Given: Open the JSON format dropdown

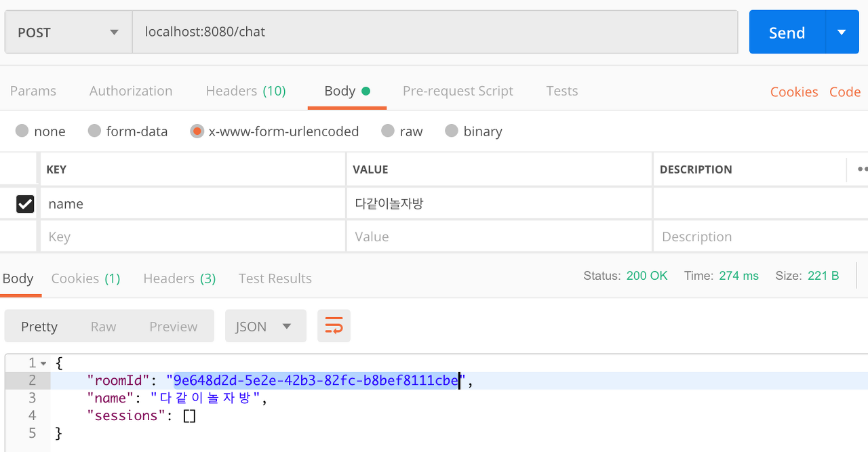Looking at the screenshot, I should click(x=266, y=326).
